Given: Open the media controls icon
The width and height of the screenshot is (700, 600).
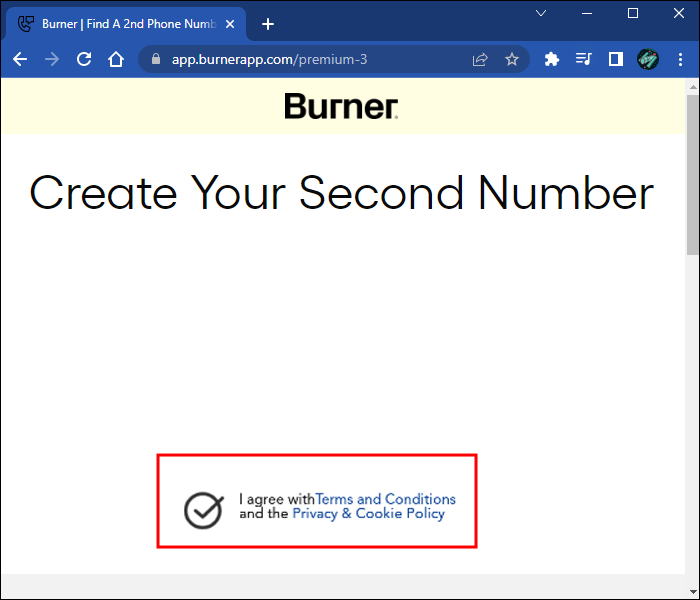Looking at the screenshot, I should (583, 59).
